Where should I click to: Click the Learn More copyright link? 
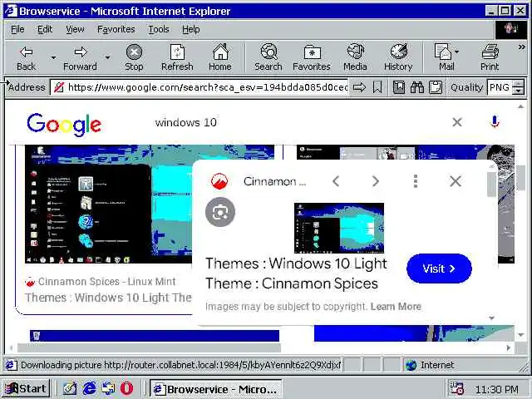396,307
